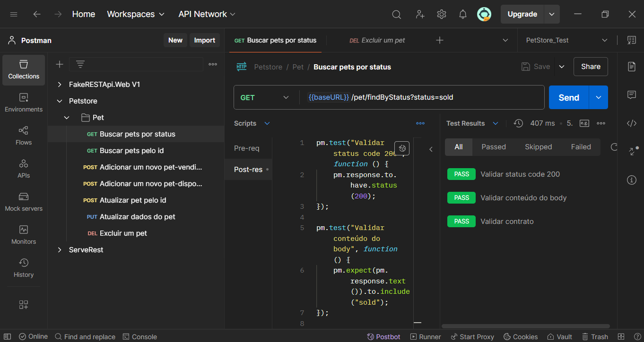Show Skipped test results
Image resolution: width=644 pixels, height=342 pixels.
pos(538,147)
